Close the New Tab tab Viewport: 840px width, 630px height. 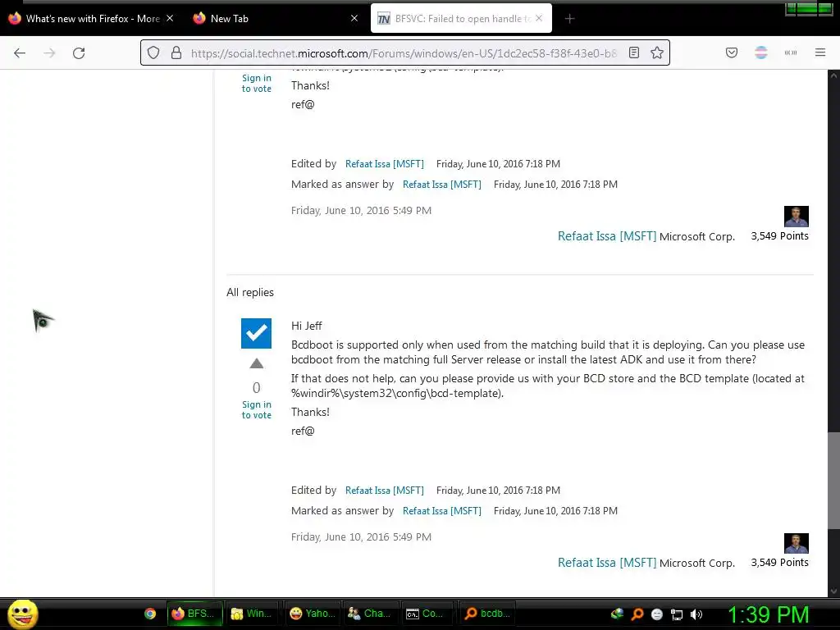point(354,18)
